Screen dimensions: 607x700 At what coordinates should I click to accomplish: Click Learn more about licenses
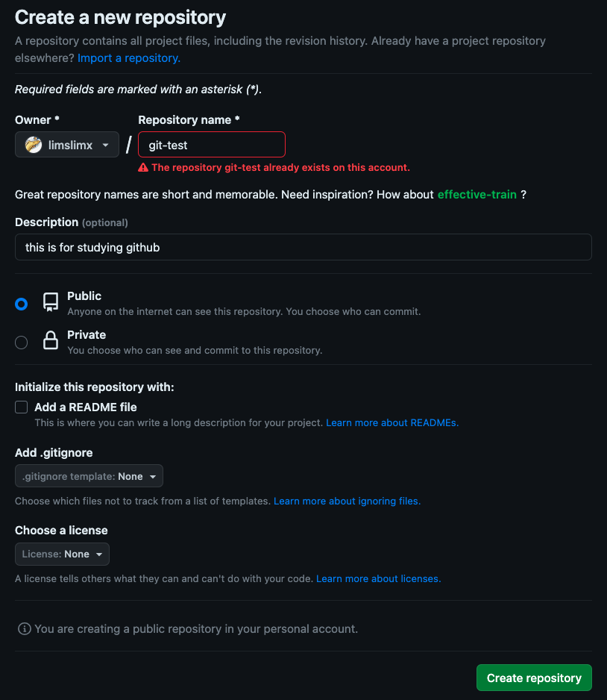377,578
